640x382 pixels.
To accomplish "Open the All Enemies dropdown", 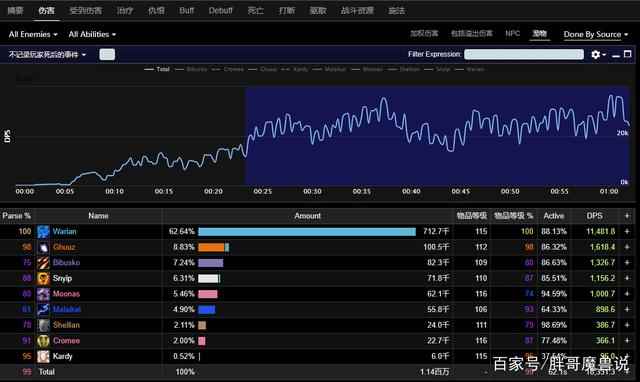I will click(33, 35).
